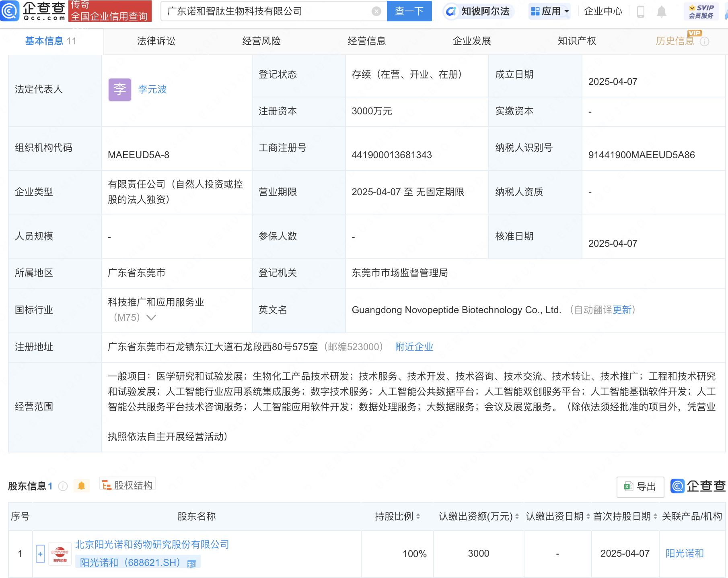This screenshot has width=728, height=578.
Task: Click the info icon next to 股东信息
Action: tap(63, 486)
